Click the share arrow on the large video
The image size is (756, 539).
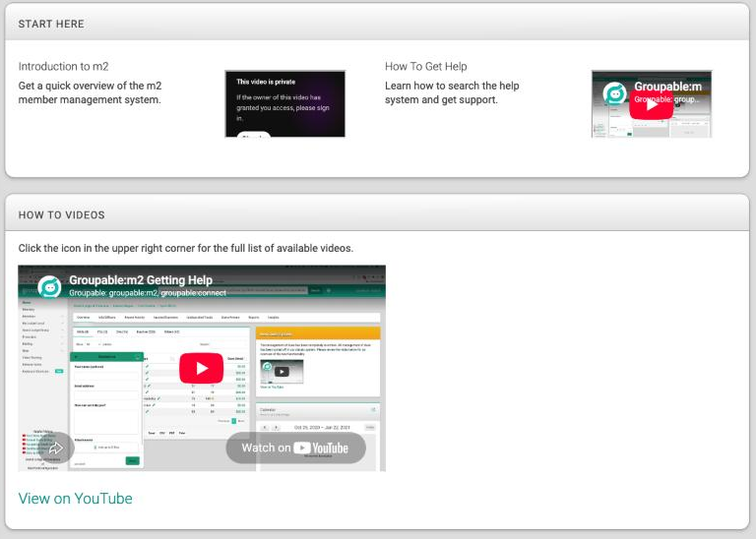coord(56,448)
